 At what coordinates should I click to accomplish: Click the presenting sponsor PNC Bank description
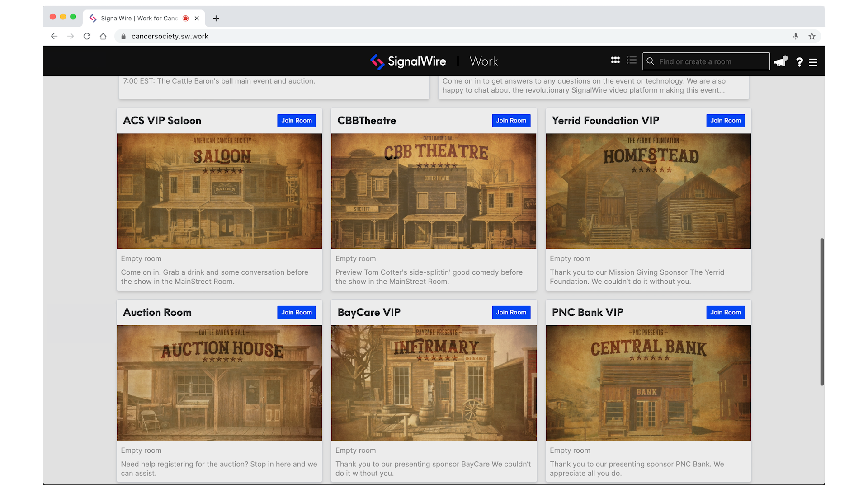[637, 469]
